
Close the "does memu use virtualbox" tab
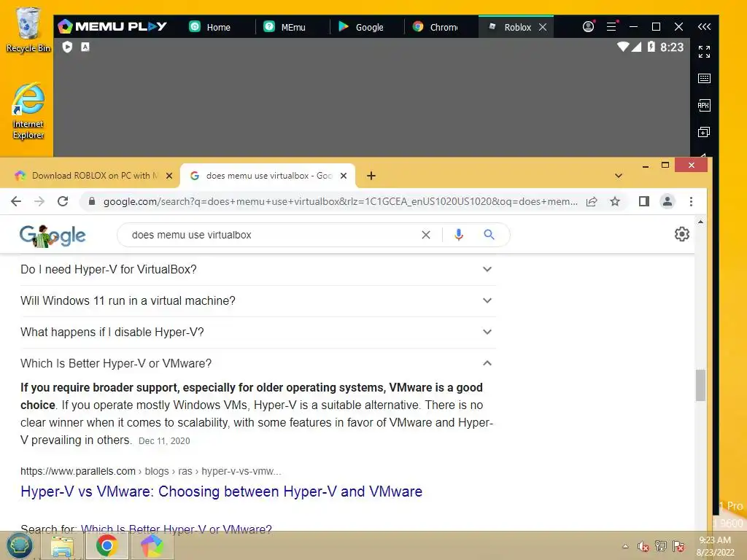[344, 176]
